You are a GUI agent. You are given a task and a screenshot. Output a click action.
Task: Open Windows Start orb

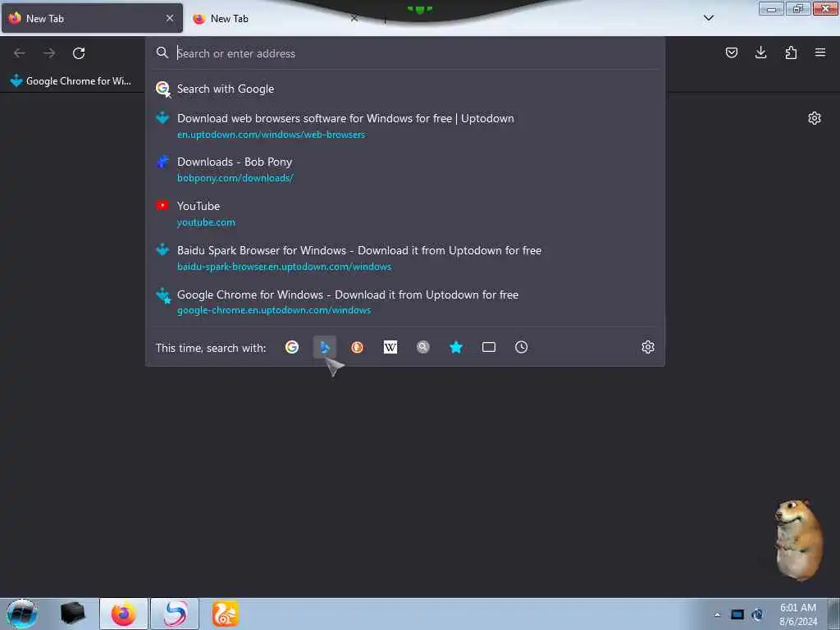21,614
